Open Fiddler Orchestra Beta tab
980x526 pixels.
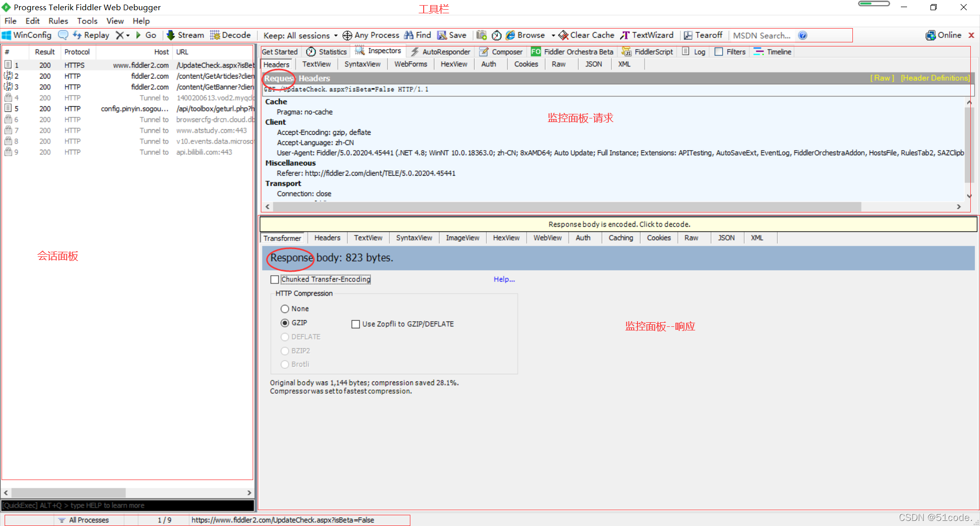pyautogui.click(x=572, y=52)
